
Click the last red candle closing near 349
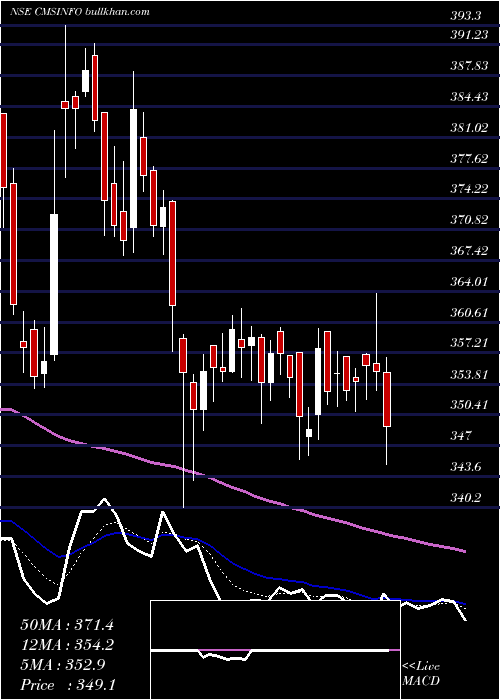pyautogui.click(x=387, y=399)
